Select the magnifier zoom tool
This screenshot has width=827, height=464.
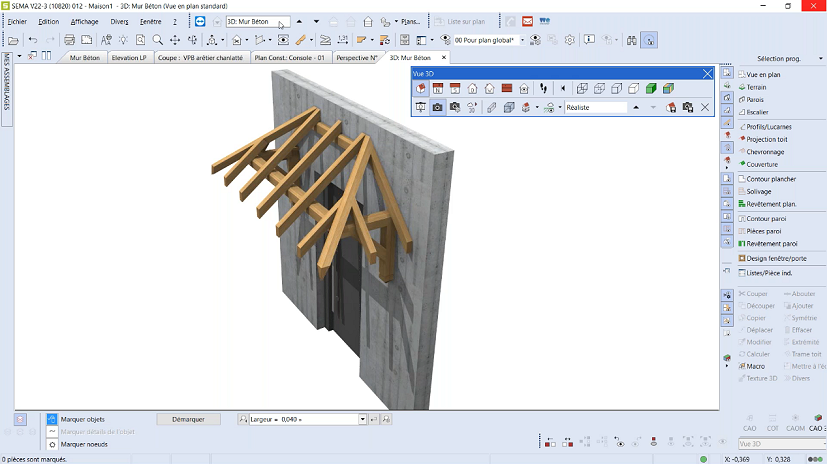(x=157, y=40)
